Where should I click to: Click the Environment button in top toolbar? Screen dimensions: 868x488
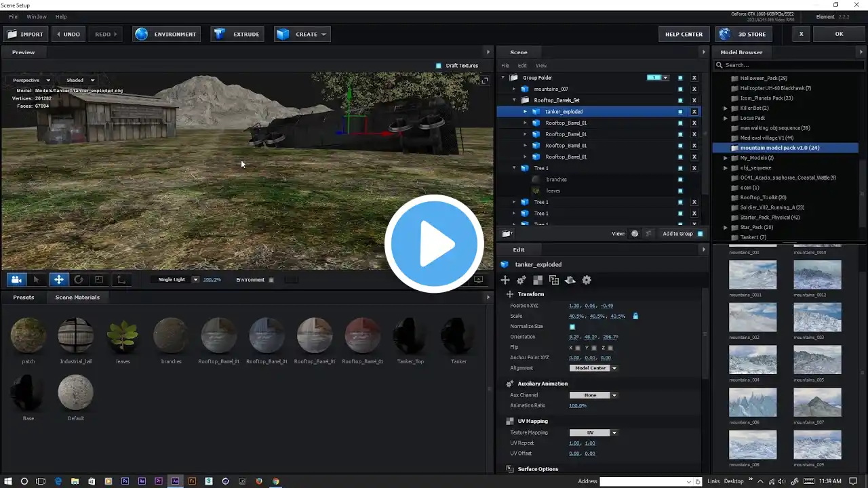[x=167, y=34]
